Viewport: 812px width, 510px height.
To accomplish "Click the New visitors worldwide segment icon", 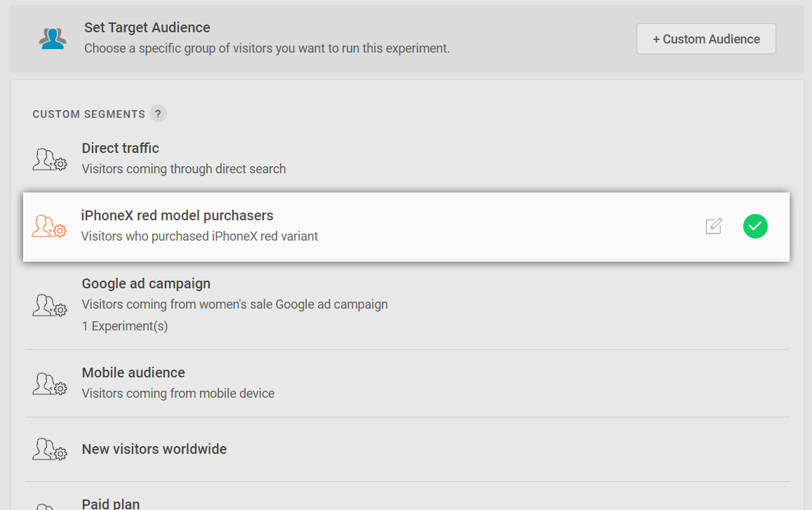I will [50, 449].
